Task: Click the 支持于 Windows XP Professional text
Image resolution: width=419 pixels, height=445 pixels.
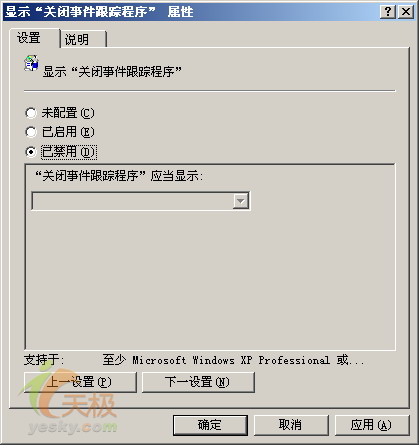Action: (x=233, y=360)
